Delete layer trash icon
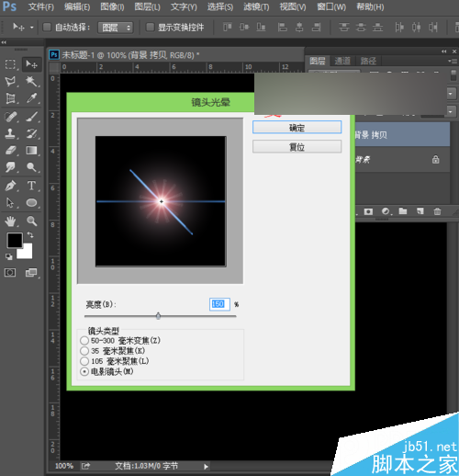459x476 pixels. tap(437, 211)
